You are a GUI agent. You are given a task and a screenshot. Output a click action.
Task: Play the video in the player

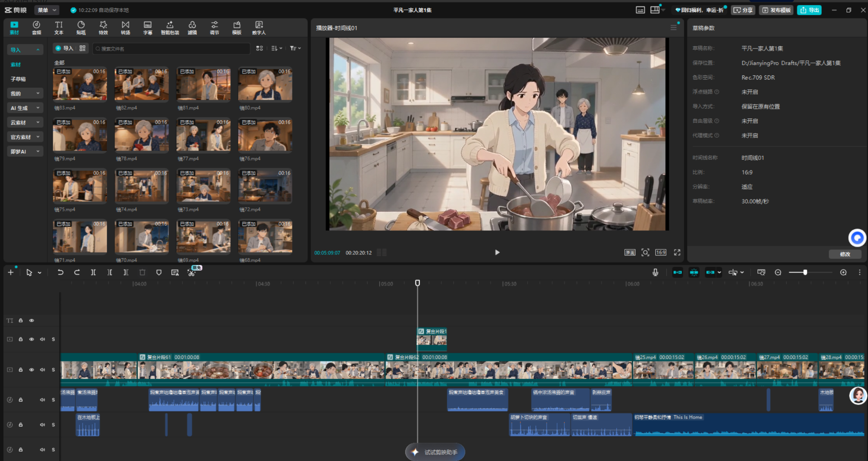click(497, 253)
